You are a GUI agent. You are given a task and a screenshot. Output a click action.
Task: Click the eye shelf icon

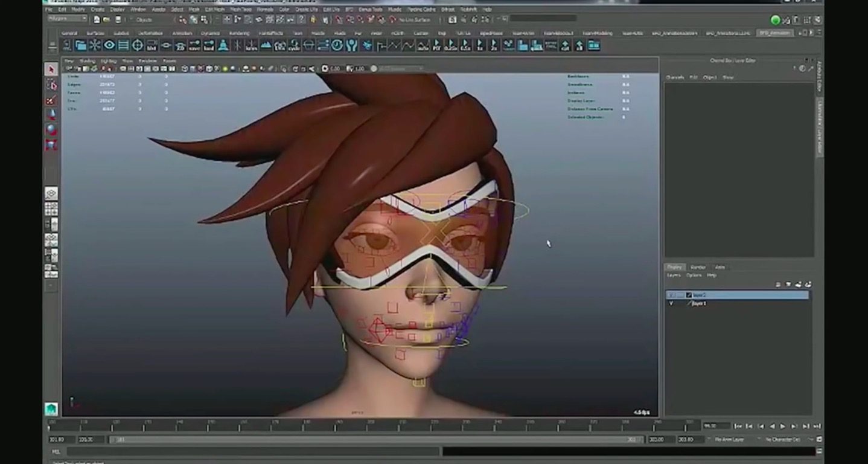109,45
